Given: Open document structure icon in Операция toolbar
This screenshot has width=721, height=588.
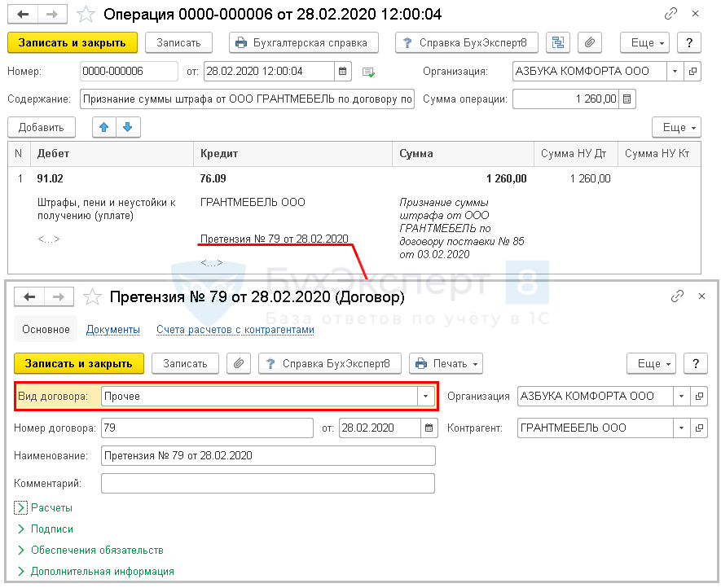Looking at the screenshot, I should 558,42.
